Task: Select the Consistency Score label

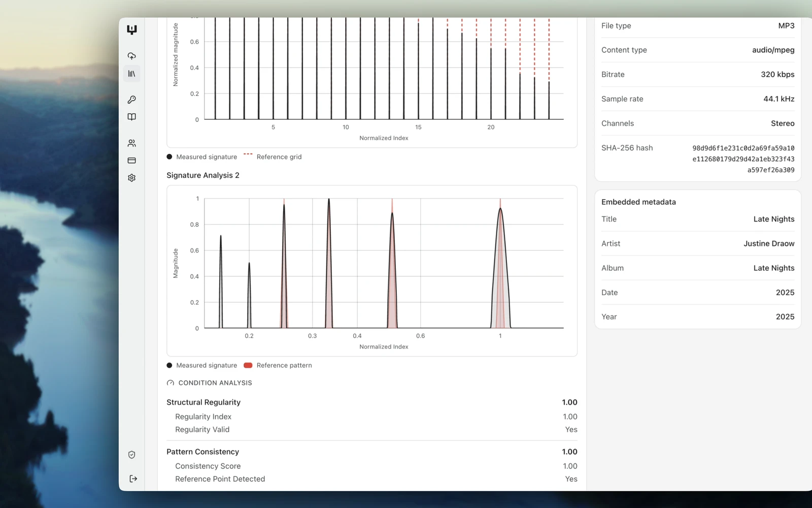Action: click(208, 466)
